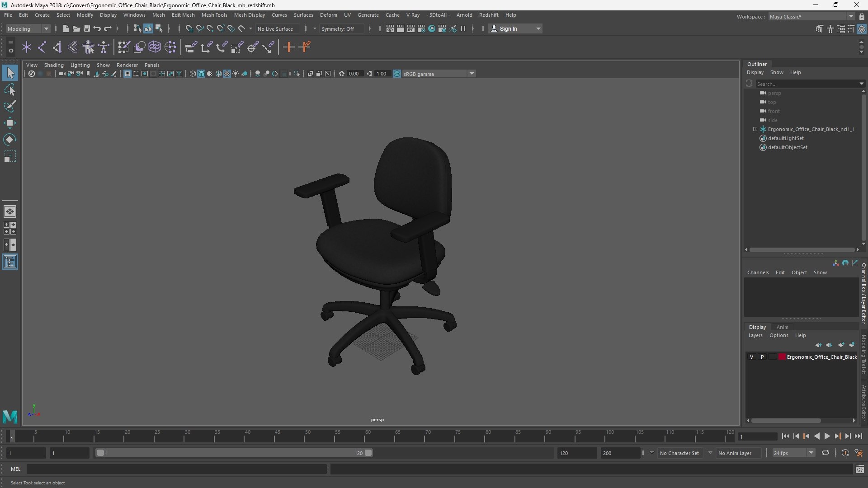Toggle the auto keyframe button
This screenshot has width=868, height=488.
click(x=845, y=453)
